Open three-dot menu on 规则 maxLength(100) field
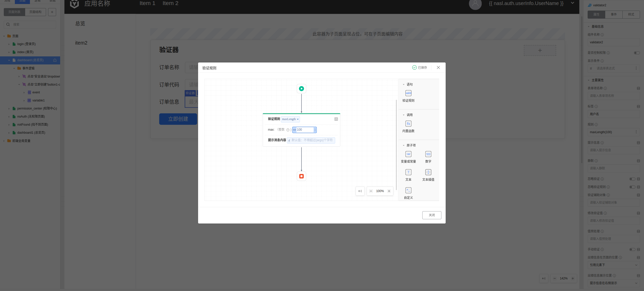The image size is (644, 291). tap(636, 132)
